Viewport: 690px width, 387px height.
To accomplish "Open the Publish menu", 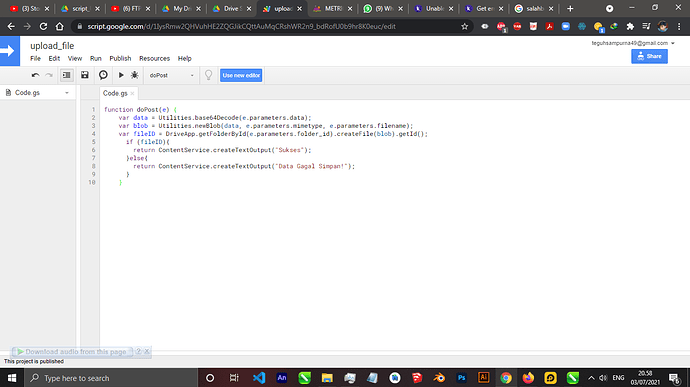I will [x=120, y=58].
